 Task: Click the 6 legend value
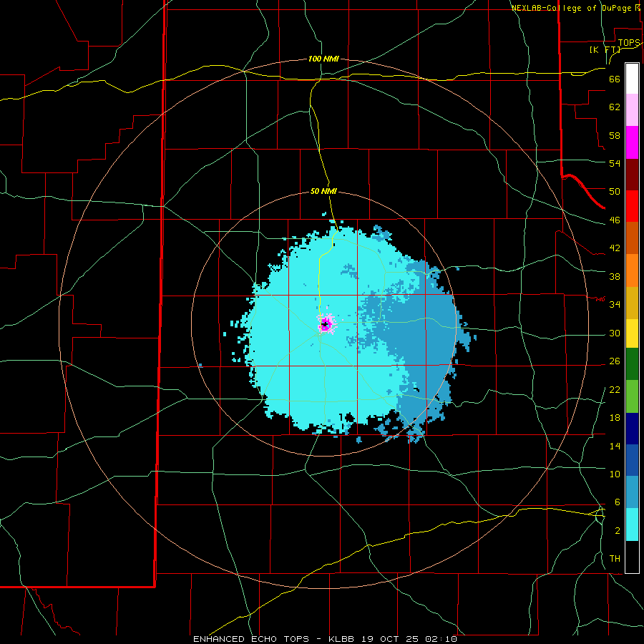617,502
